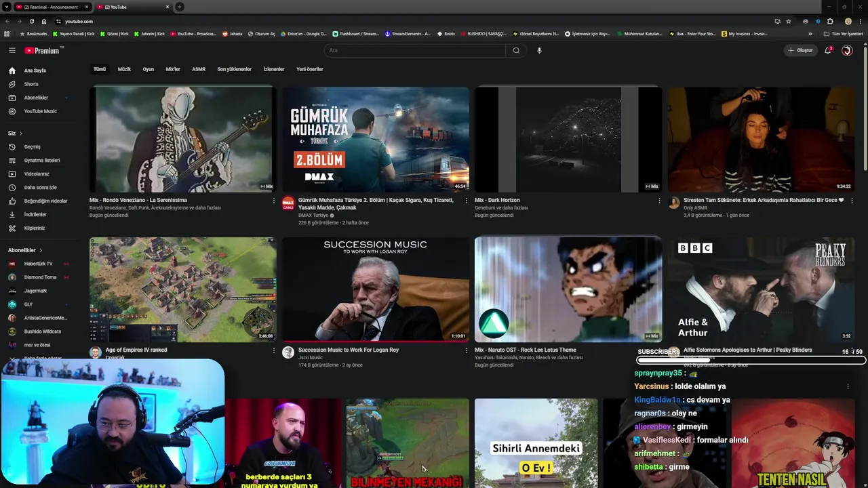Open Mix - Dark Horizon thumbnail

click(568, 139)
